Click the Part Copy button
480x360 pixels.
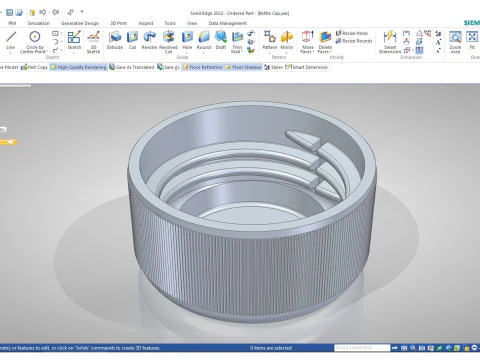click(x=34, y=67)
